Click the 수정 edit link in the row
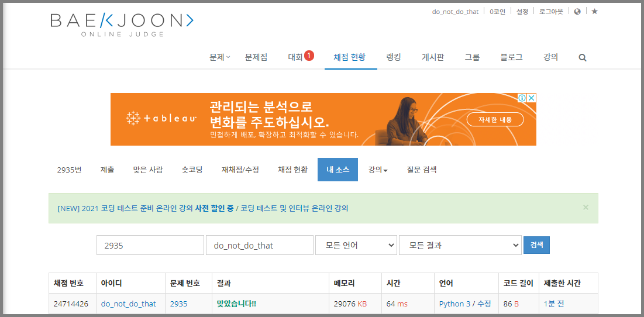644x317 pixels. 484,304
